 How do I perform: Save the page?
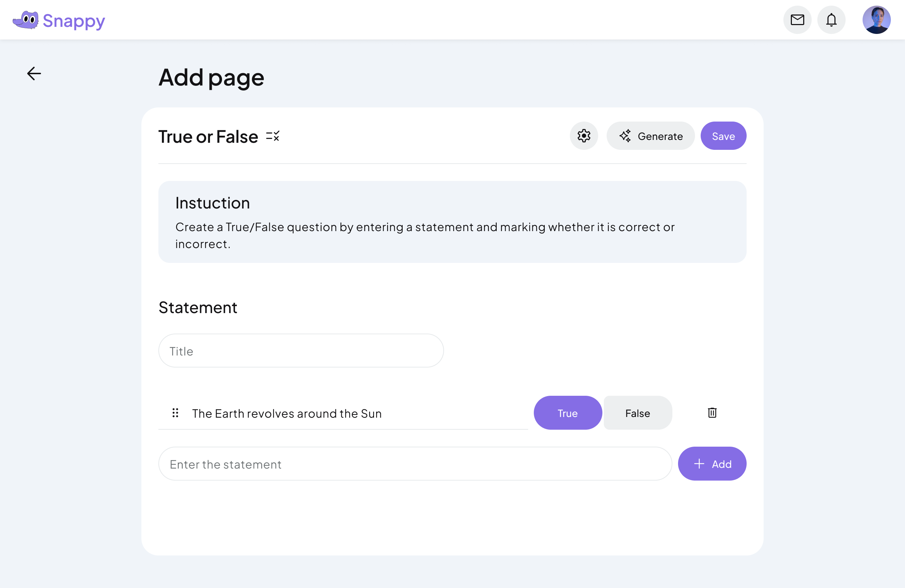click(x=723, y=136)
